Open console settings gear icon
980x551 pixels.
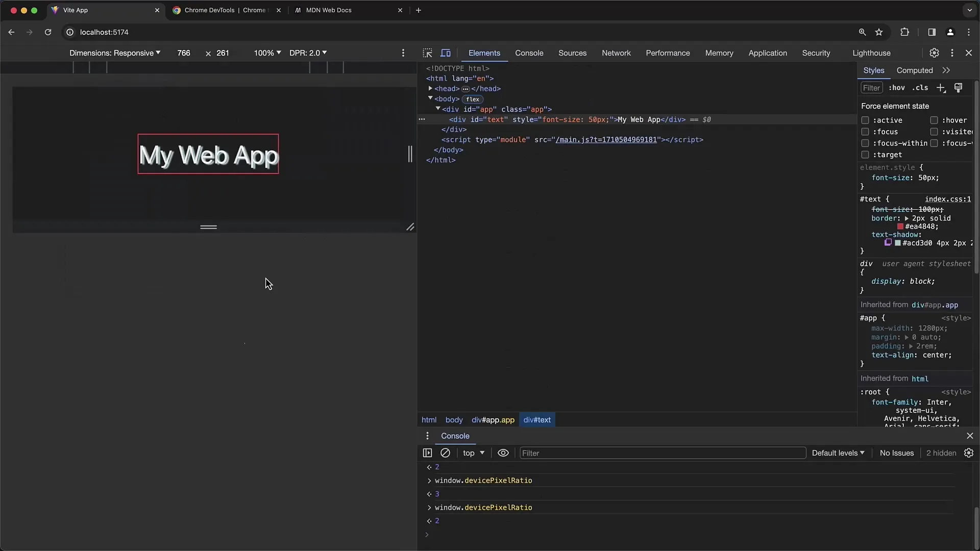click(969, 453)
